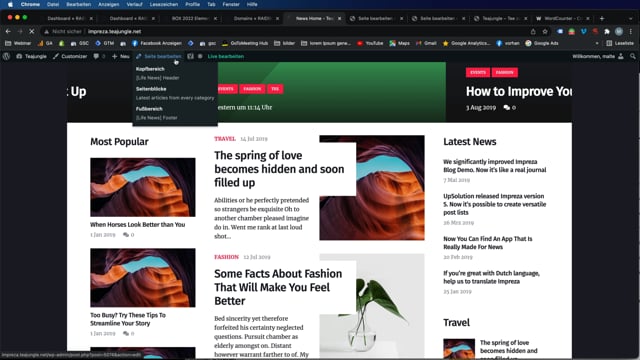Open the Google Analytics bookmark
640x360 pixels.
pyautogui.click(x=467, y=43)
